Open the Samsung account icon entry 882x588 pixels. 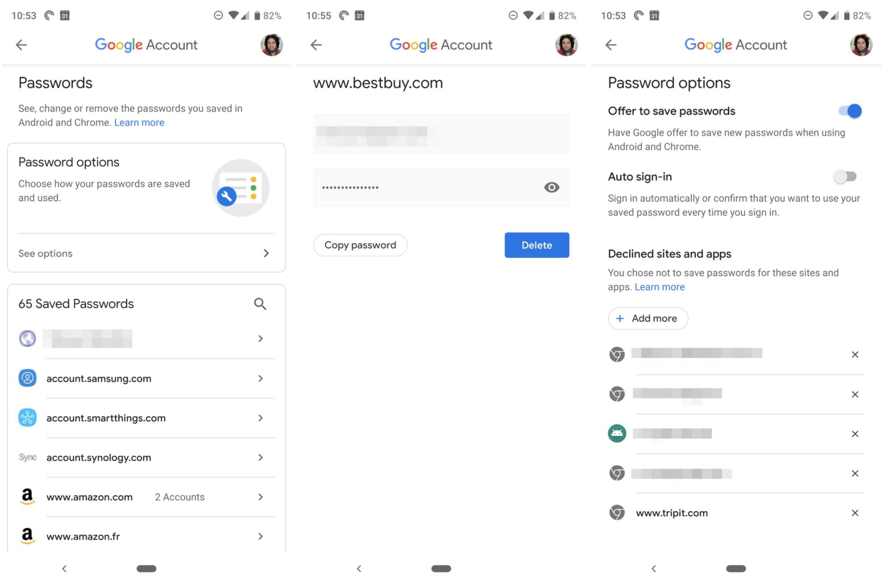pos(28,378)
